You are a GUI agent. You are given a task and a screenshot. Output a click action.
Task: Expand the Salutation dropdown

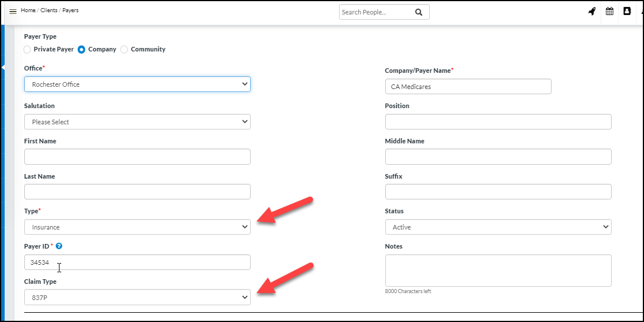[x=137, y=122]
